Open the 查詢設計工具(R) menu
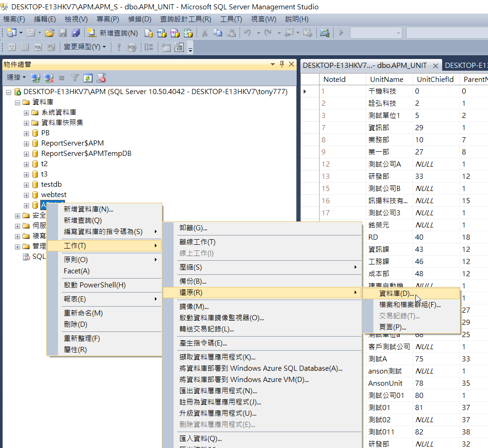The height and width of the screenshot is (448, 488). (x=185, y=19)
